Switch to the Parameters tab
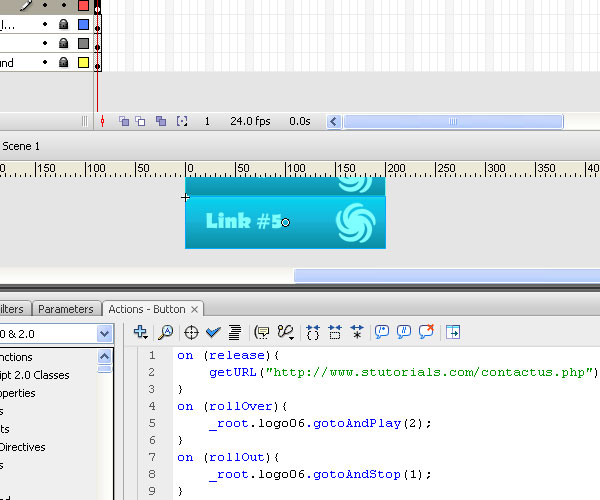Viewport: 600px width, 500px height. click(66, 309)
